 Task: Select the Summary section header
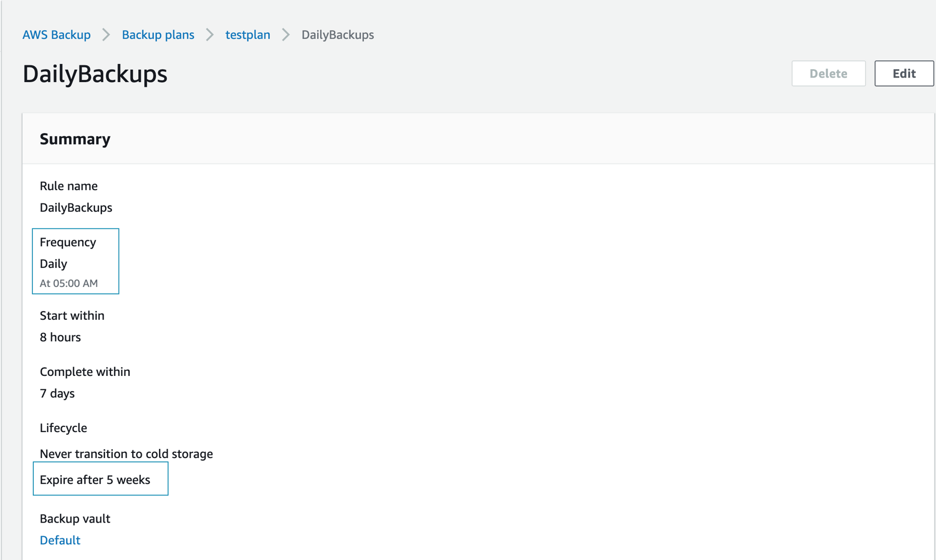74,139
